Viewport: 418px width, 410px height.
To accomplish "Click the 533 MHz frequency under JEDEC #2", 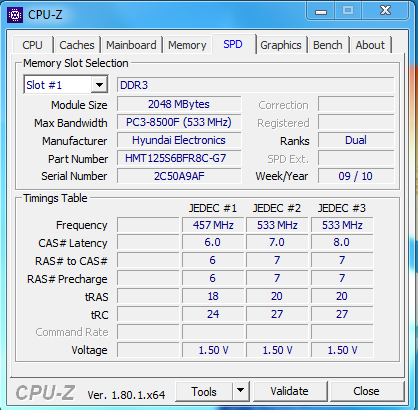I will point(277,225).
